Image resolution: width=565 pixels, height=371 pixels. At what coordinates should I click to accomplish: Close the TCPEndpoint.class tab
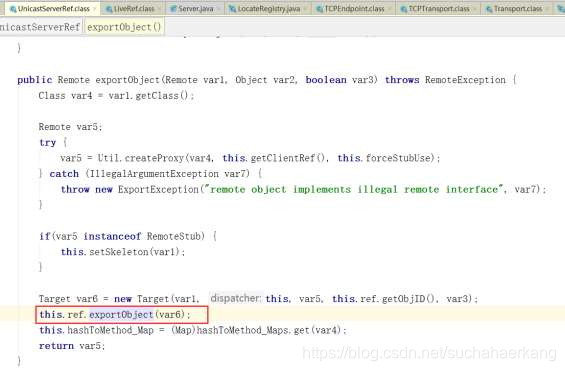[x=390, y=9]
